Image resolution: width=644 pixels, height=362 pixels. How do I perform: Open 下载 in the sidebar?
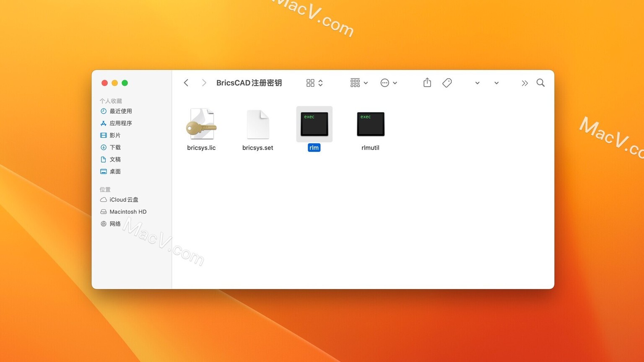pos(111,147)
